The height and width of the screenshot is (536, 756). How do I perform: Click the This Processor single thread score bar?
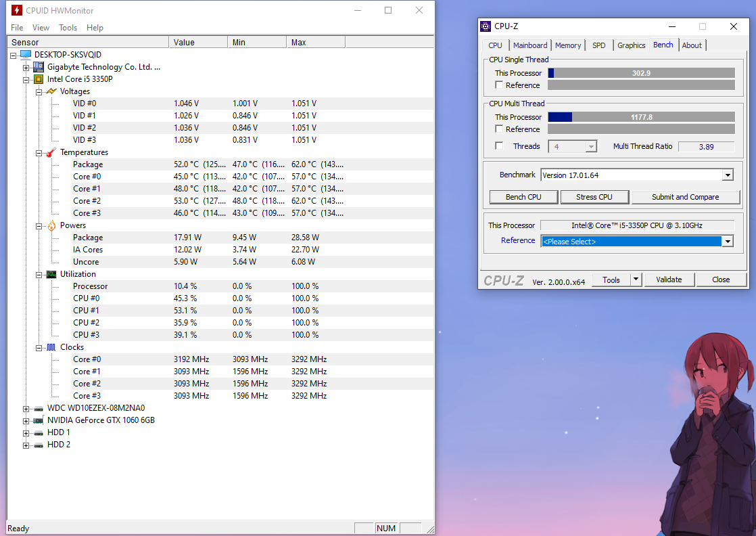[x=640, y=73]
